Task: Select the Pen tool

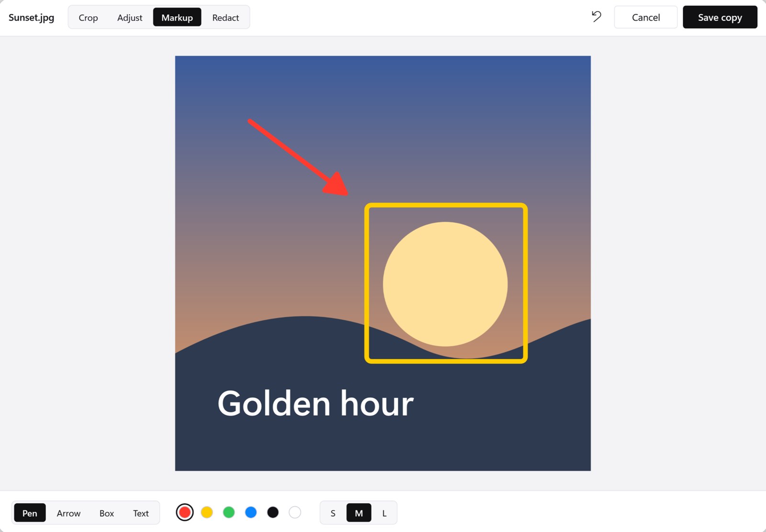Action: (30, 513)
